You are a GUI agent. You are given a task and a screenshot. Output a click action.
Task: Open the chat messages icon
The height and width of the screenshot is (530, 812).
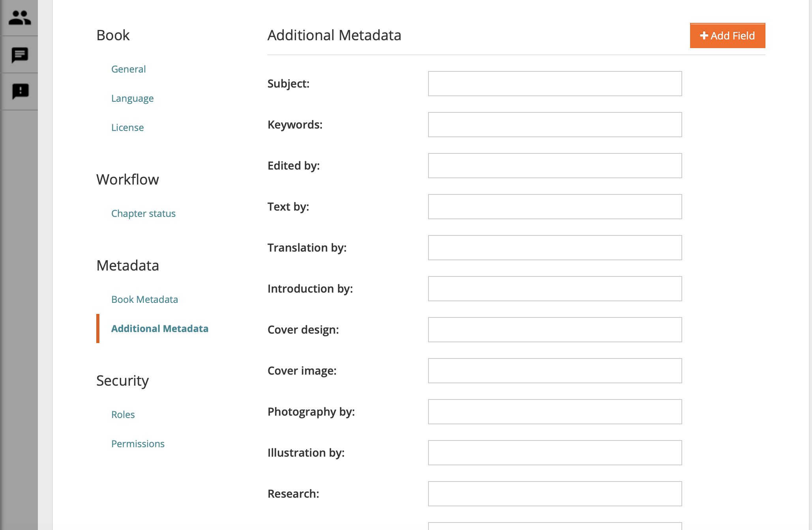click(20, 55)
